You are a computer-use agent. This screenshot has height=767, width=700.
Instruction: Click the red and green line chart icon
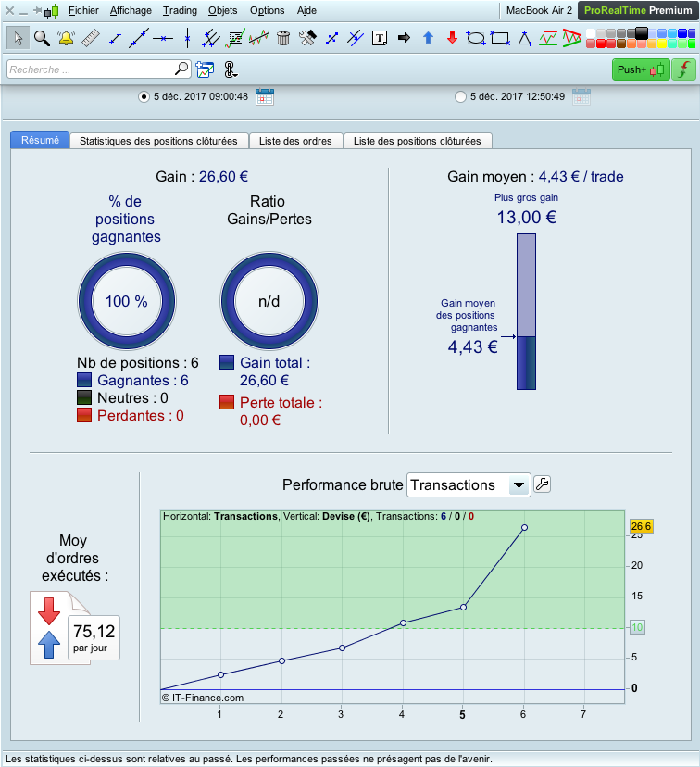coord(548,38)
